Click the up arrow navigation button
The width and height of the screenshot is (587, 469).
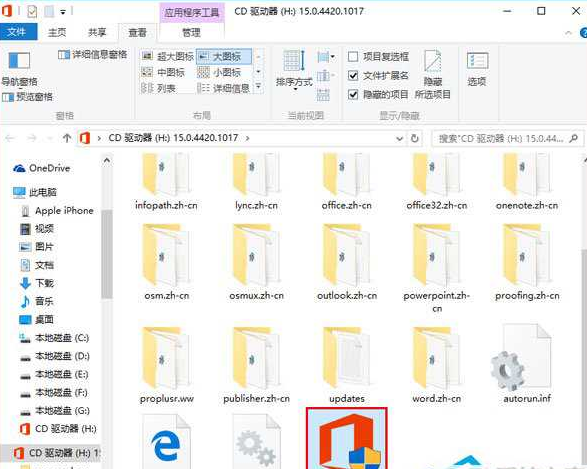click(67, 138)
